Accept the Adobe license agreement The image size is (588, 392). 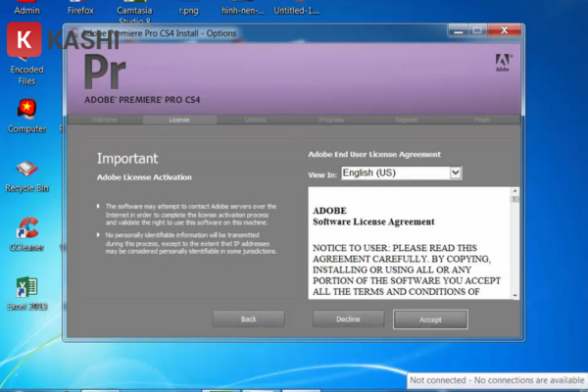coord(430,318)
